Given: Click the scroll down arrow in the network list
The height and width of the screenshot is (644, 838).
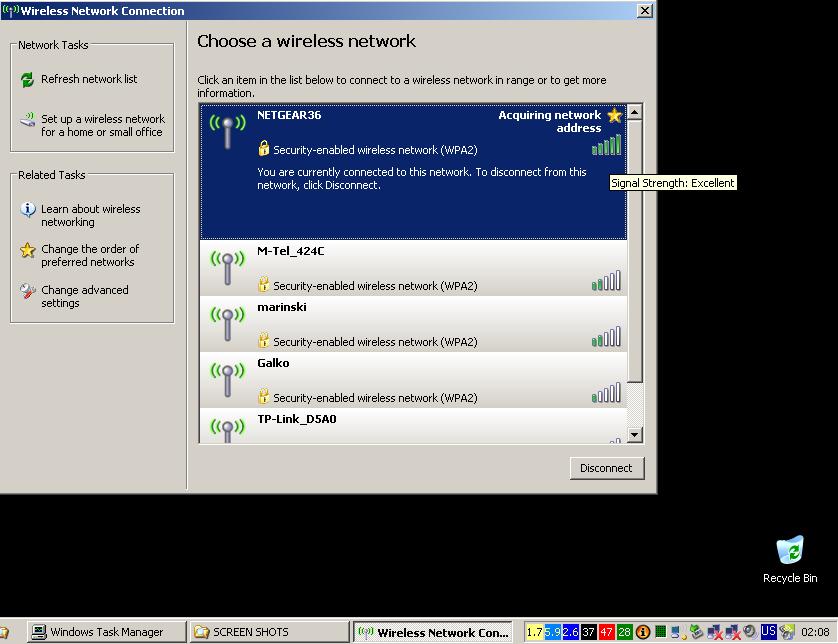Looking at the screenshot, I should coord(634,434).
